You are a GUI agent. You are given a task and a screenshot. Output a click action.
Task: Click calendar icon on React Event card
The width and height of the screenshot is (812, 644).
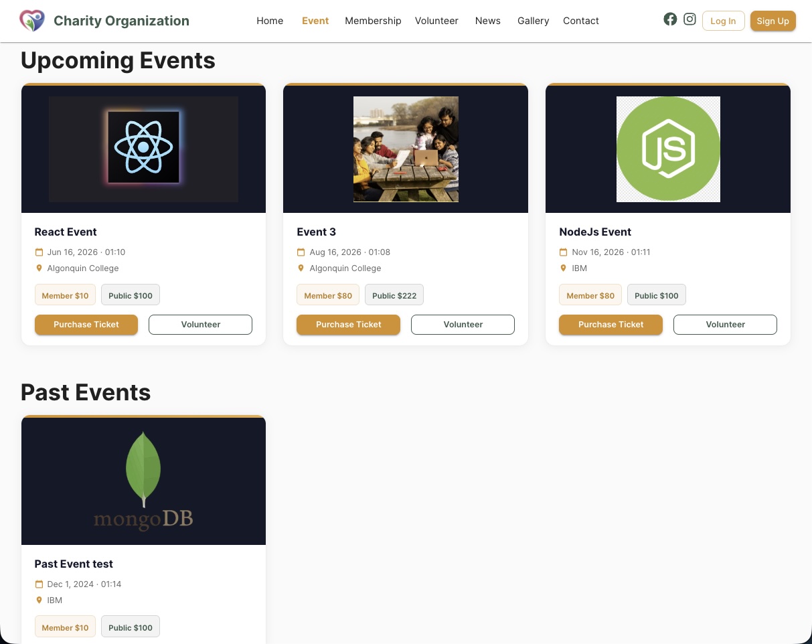pos(39,252)
